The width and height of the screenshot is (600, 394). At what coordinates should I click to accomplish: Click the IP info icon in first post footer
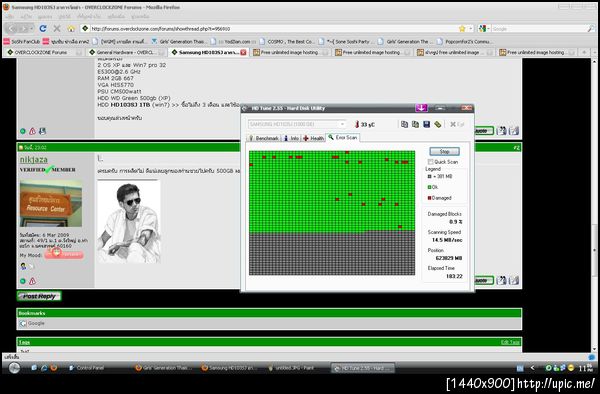42,131
